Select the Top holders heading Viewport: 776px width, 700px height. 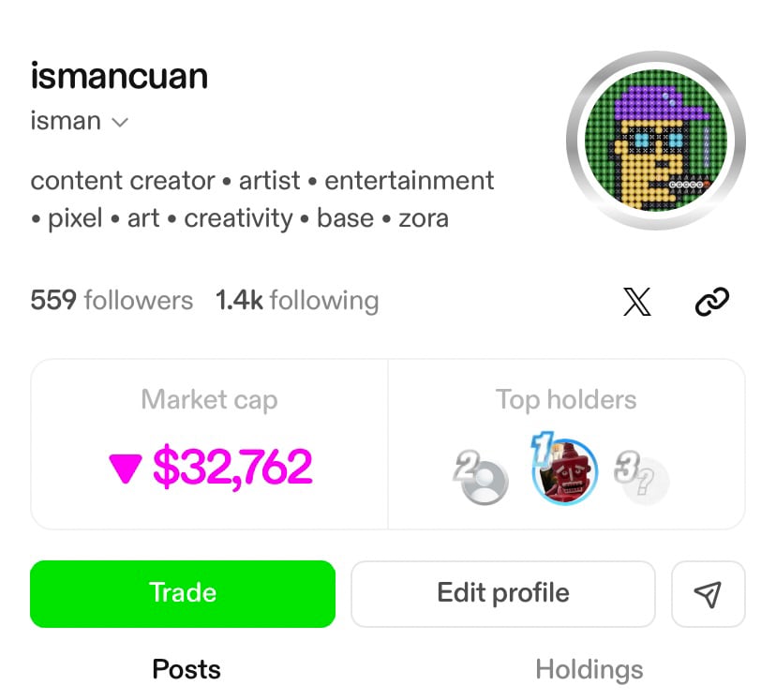pyautogui.click(x=566, y=400)
